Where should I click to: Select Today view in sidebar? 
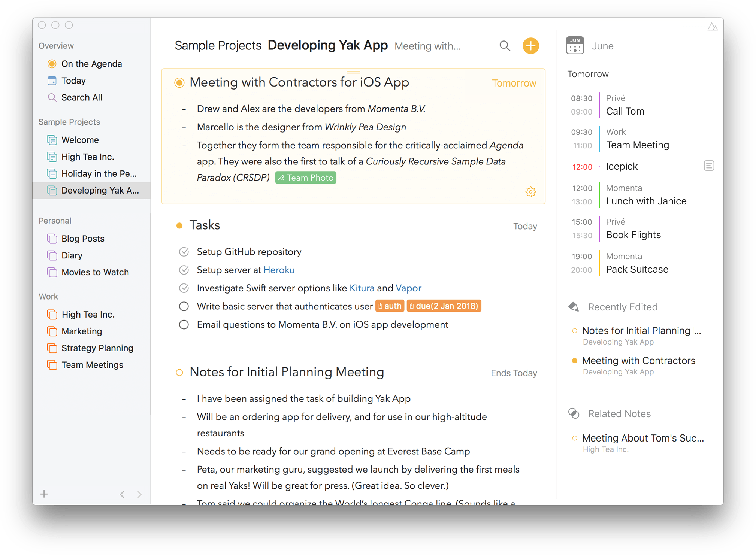(73, 81)
